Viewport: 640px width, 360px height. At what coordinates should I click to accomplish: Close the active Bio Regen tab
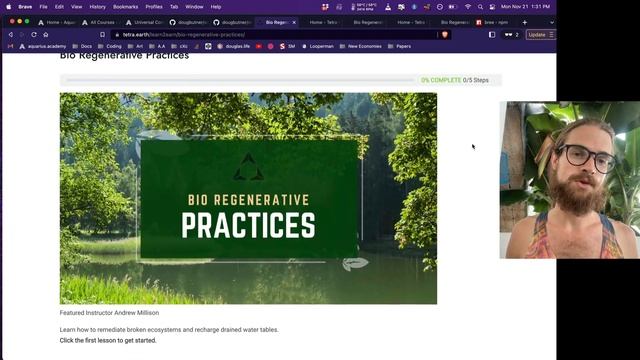[294, 22]
